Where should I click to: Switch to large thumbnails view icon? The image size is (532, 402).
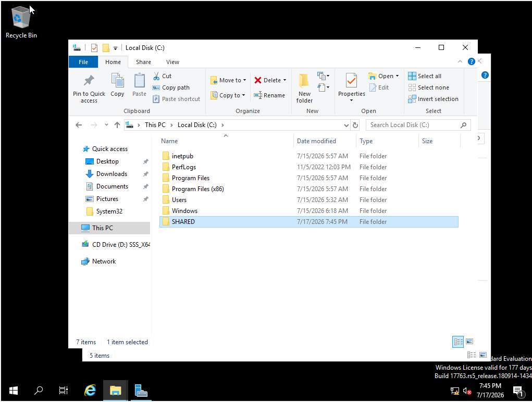[469, 342]
